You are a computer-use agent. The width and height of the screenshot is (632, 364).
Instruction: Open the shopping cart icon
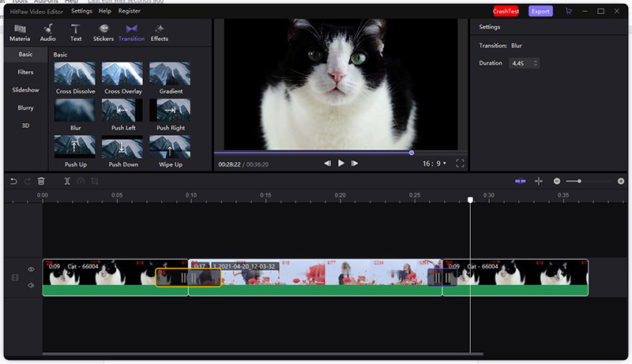click(568, 11)
